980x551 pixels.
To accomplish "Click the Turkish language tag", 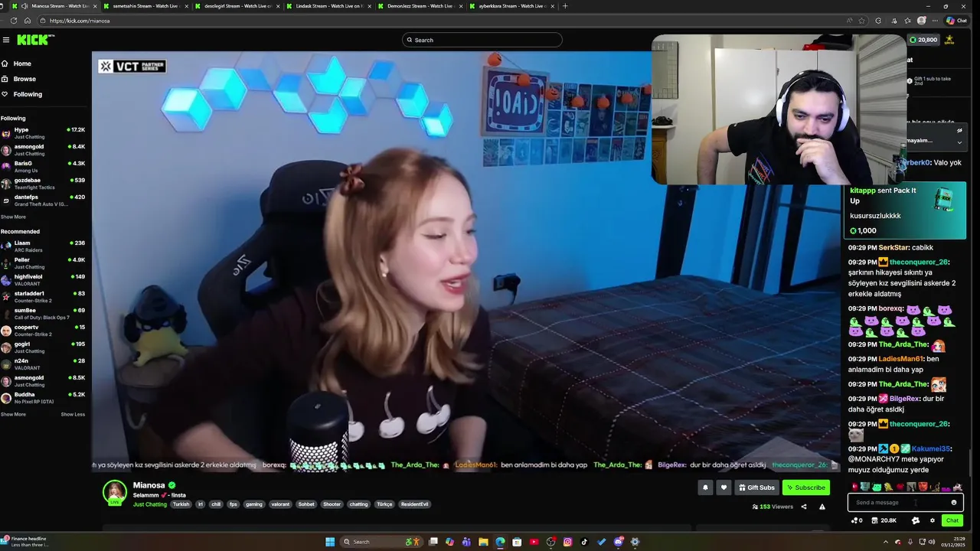I will tap(181, 504).
